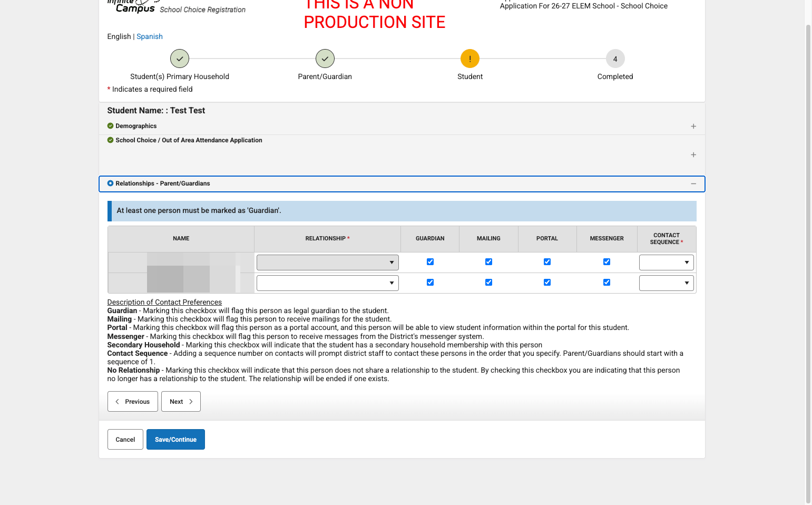Uncheck Mailing checkbox in first row

click(x=488, y=262)
